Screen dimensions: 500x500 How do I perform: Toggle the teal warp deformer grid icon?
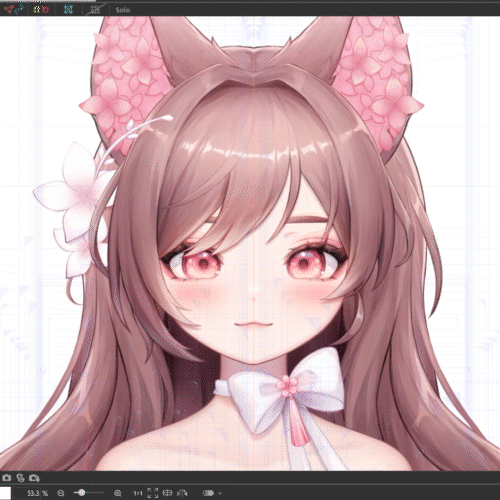point(69,9)
